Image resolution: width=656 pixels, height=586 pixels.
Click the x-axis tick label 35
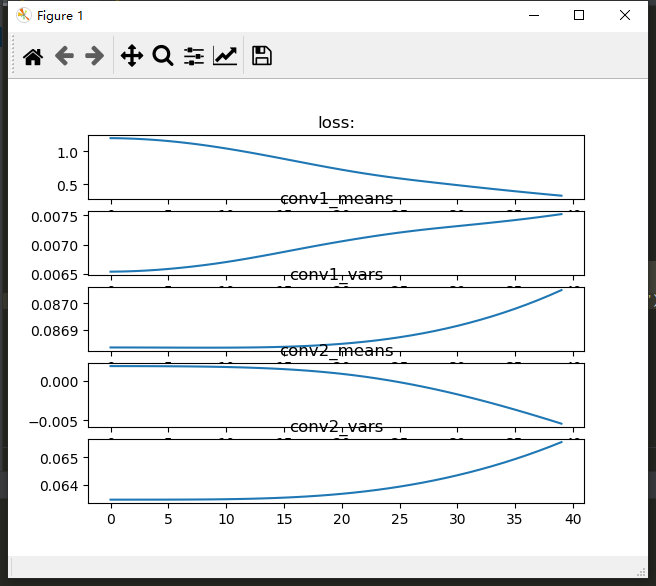(515, 519)
